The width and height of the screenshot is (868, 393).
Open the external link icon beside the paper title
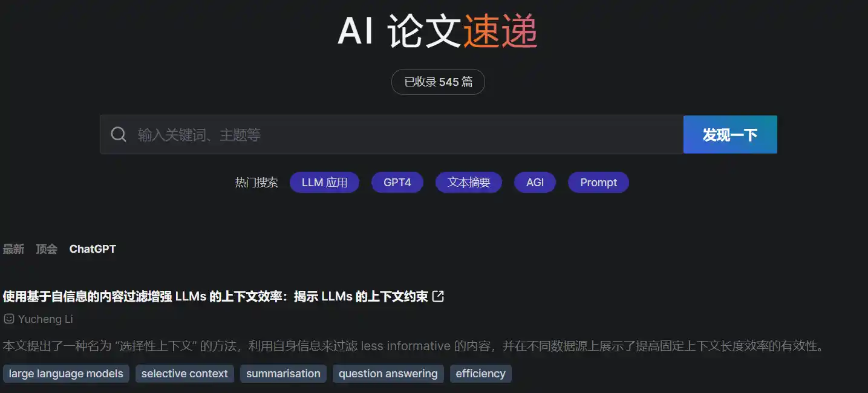pyautogui.click(x=439, y=296)
